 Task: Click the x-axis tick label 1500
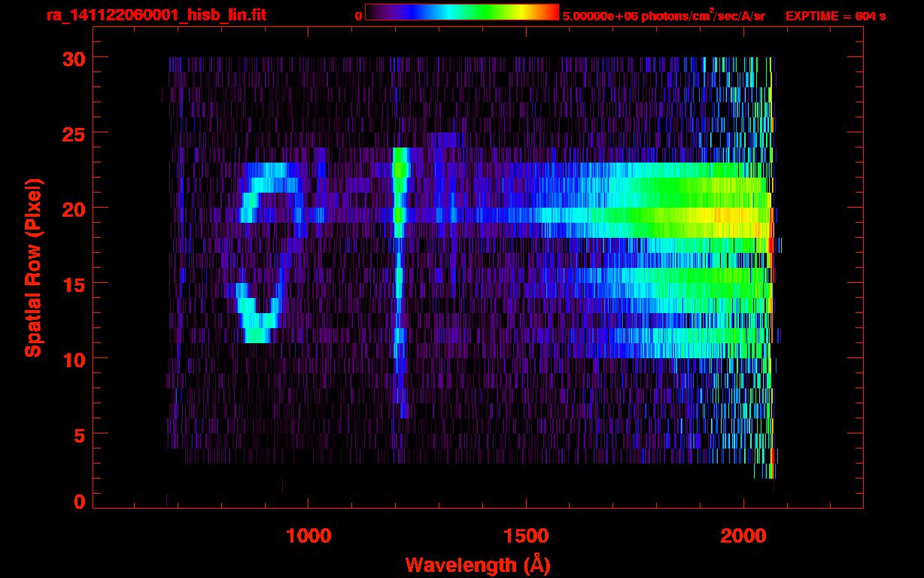[x=526, y=536]
